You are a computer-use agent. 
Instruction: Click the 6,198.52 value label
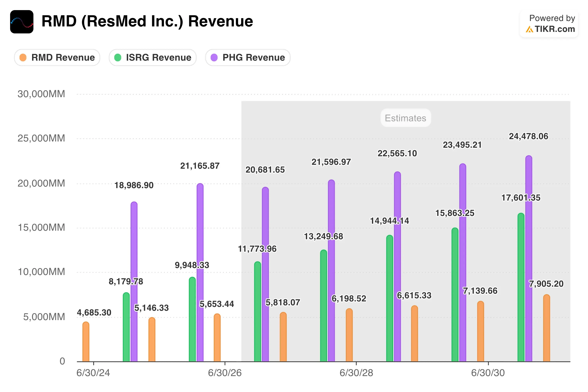coord(349,299)
